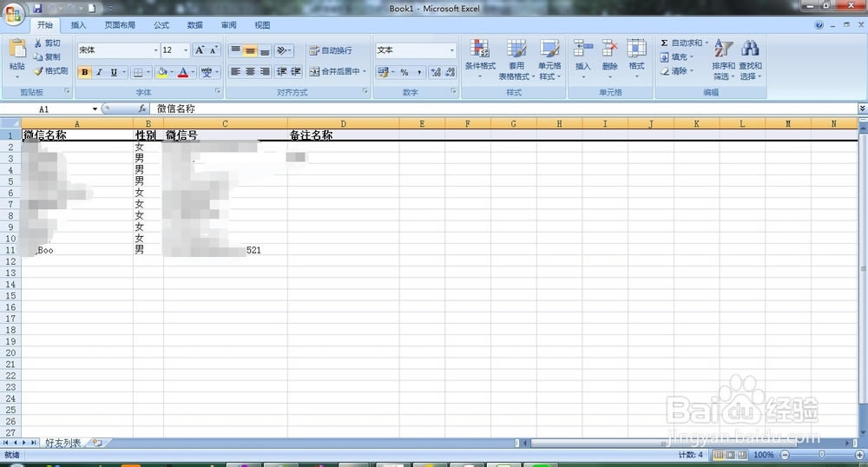Apply fill color bucket
The height and width of the screenshot is (467, 868).
[x=162, y=72]
